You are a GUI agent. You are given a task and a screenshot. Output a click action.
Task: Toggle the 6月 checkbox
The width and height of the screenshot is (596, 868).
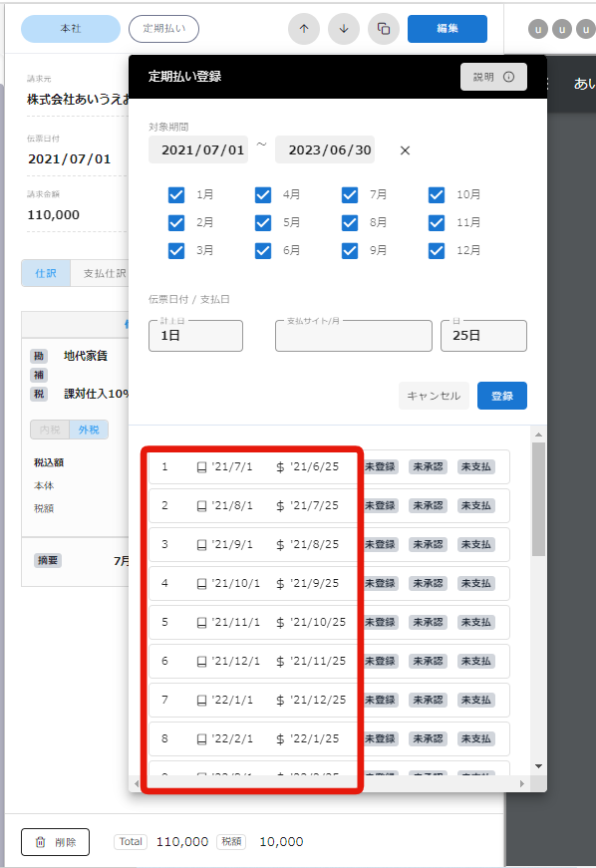click(263, 250)
